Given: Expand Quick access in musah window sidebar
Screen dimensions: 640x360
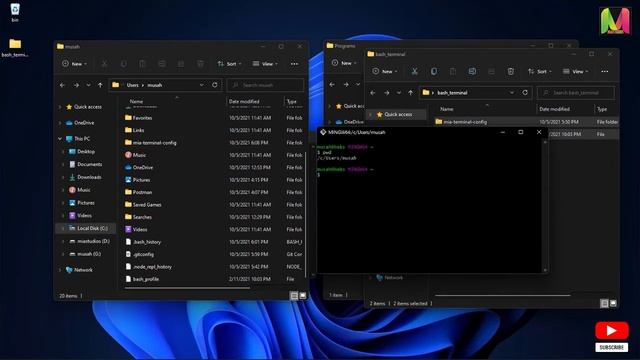Looking at the screenshot, I should pyautogui.click(x=60, y=107).
